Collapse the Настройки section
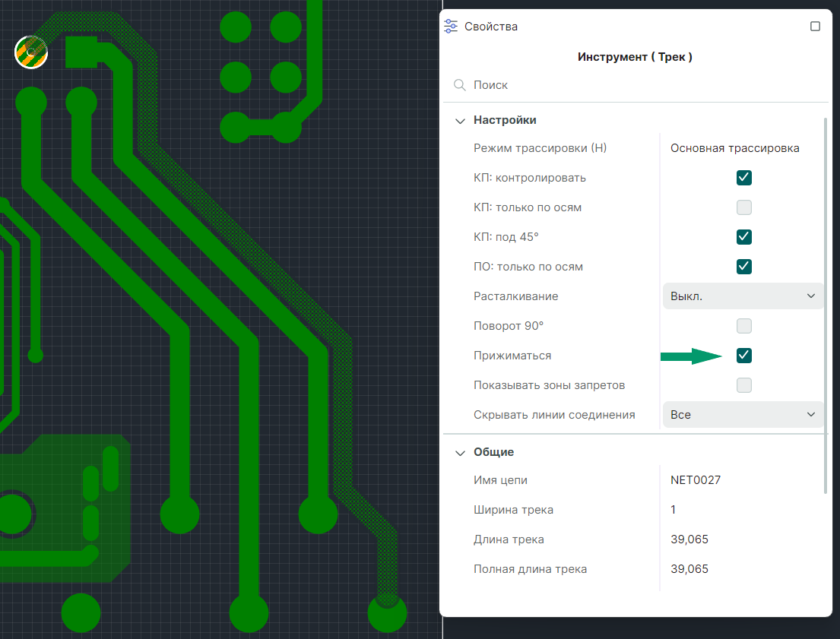Image resolution: width=840 pixels, height=639 pixels. tap(459, 120)
